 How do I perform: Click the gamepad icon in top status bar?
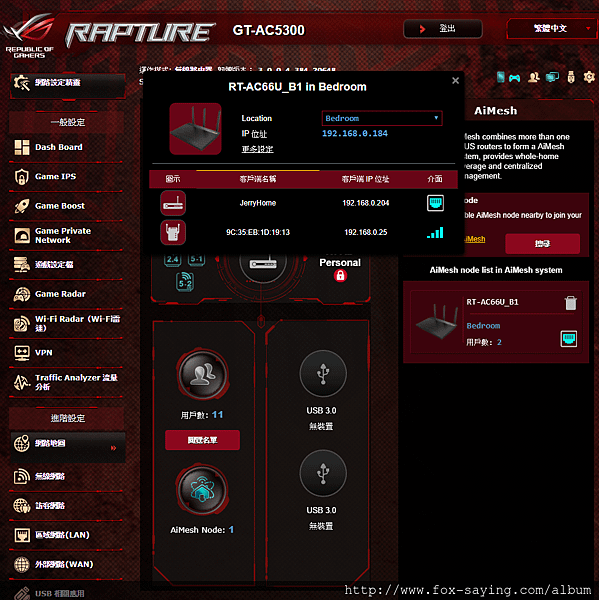point(514,78)
